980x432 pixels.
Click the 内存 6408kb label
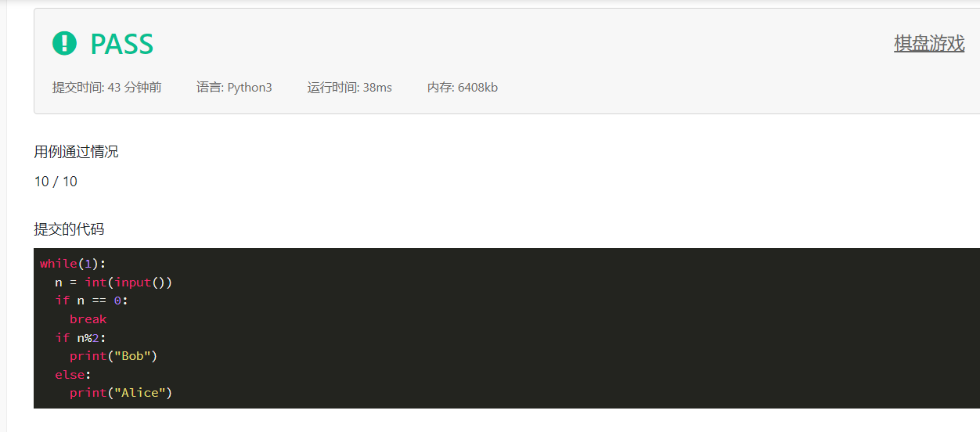[x=463, y=88]
